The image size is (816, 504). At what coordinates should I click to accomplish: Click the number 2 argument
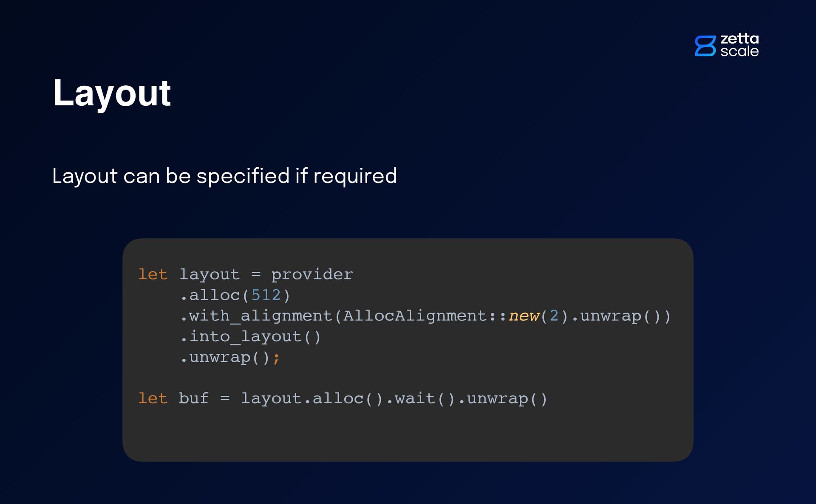(x=554, y=316)
